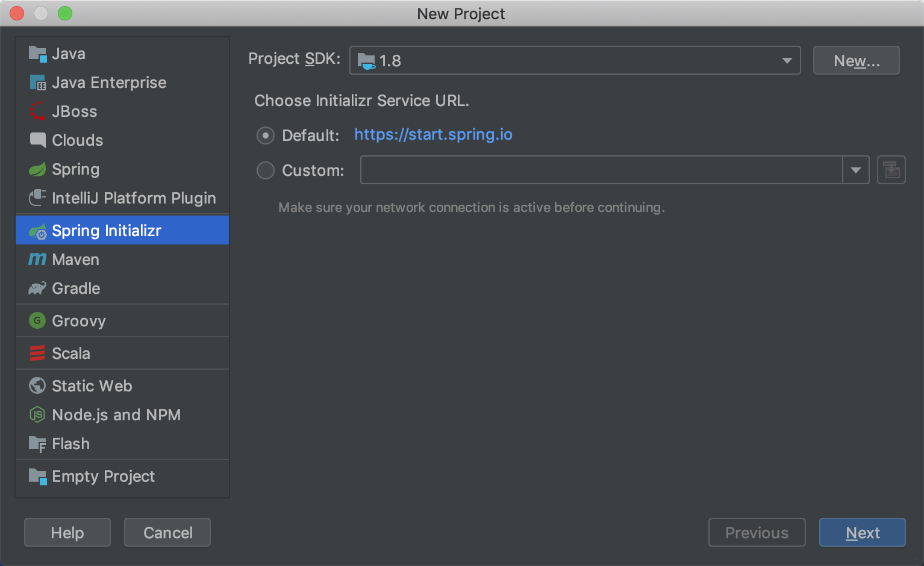Choose Maven project type
This screenshot has width=924, height=566.
pyautogui.click(x=122, y=260)
